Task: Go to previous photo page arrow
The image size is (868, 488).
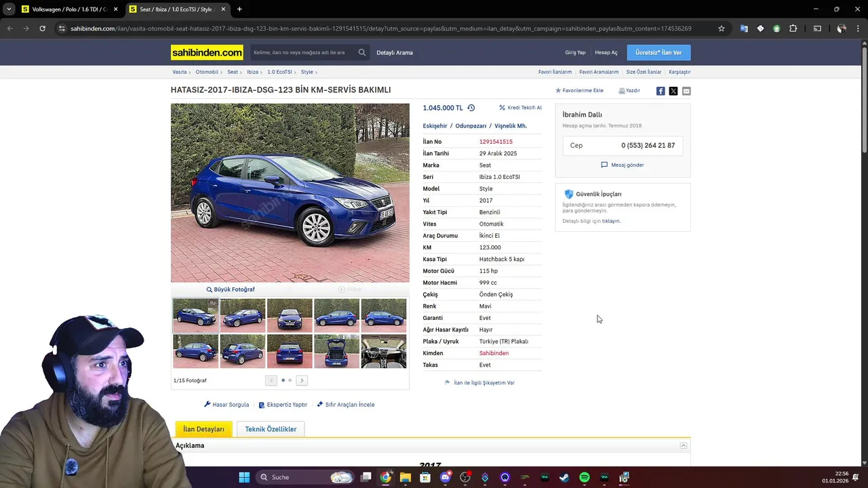Action: coord(271,380)
